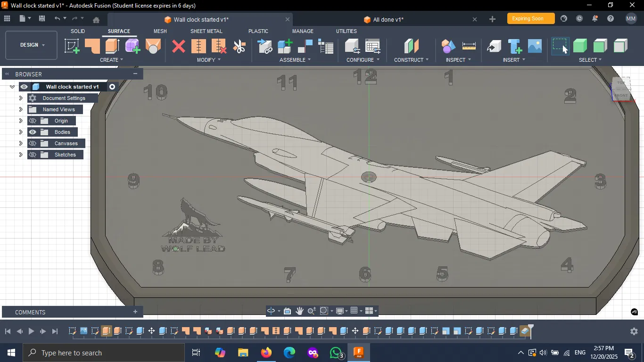
Task: Open the CONSTRUCT dropdown menu
Action: click(411, 60)
